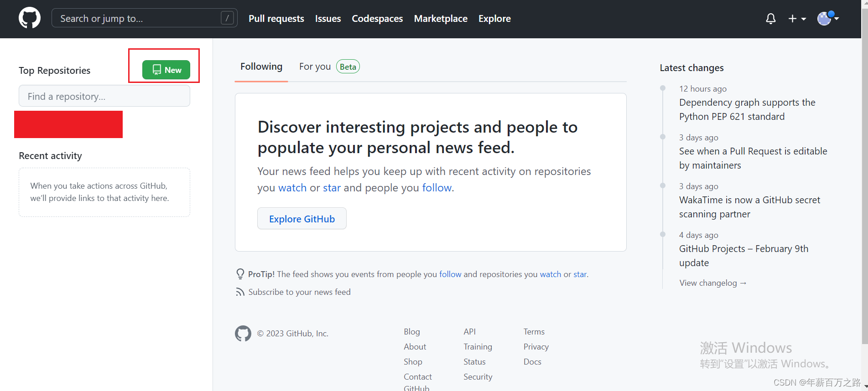Follow the 'star' link in feed description
Image resolution: width=868 pixels, height=391 pixels.
pyautogui.click(x=332, y=188)
